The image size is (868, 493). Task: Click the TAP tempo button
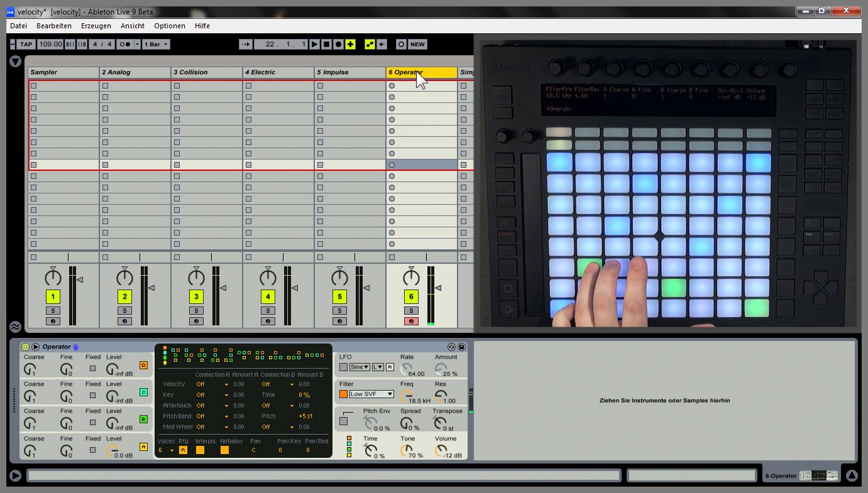(26, 45)
